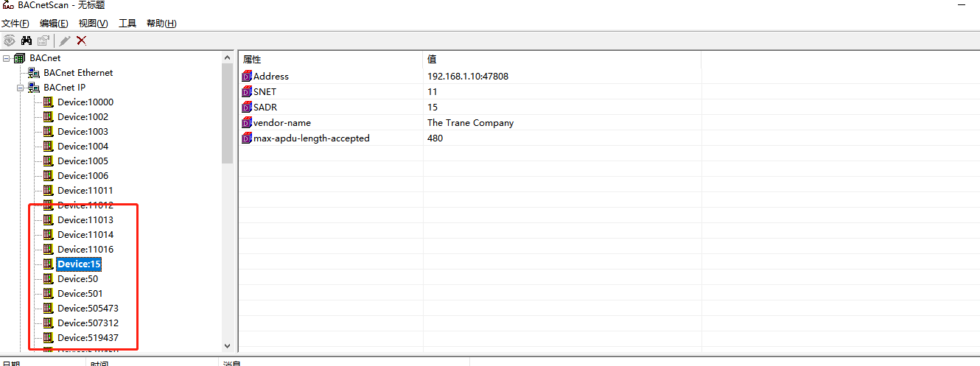Click the Device:10000 device icon
980x366 pixels.
[x=49, y=102]
